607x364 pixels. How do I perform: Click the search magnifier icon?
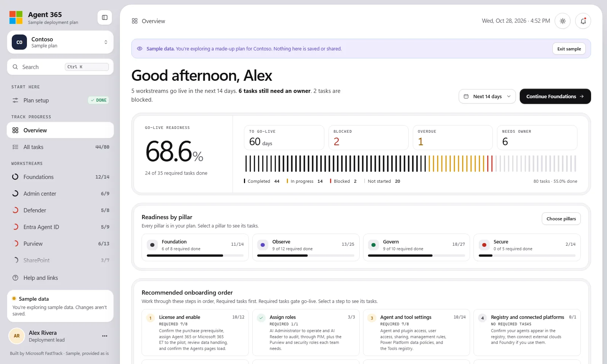pos(15,67)
